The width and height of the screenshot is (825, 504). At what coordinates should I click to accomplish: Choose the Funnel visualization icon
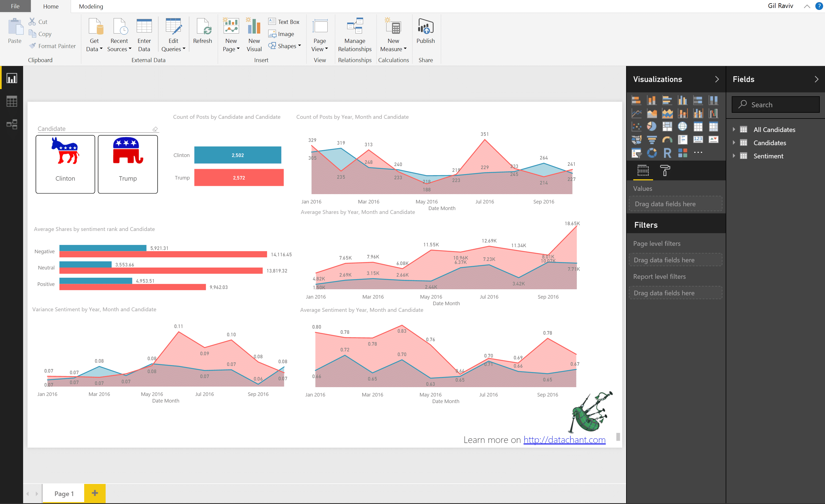[652, 140]
